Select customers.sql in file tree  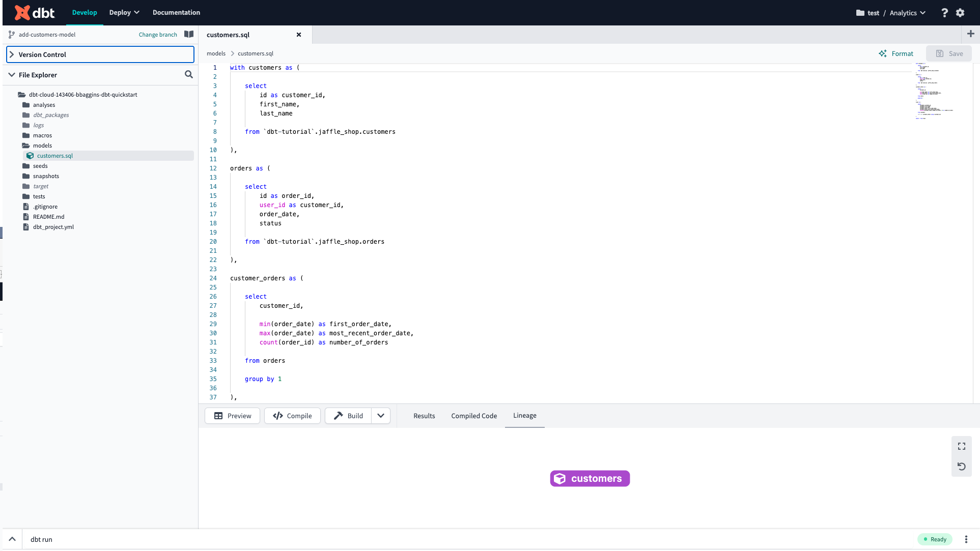[x=108, y=156]
